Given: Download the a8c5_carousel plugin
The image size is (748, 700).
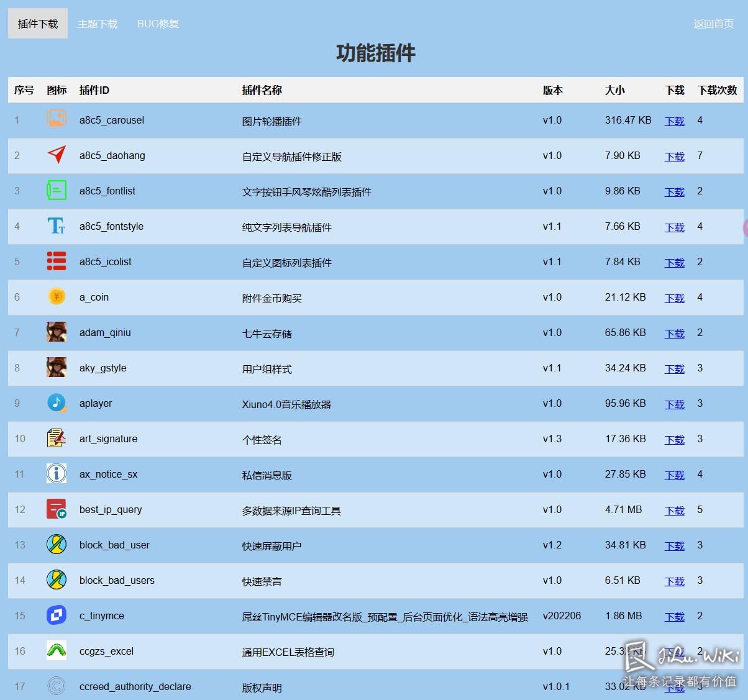Looking at the screenshot, I should click(674, 121).
